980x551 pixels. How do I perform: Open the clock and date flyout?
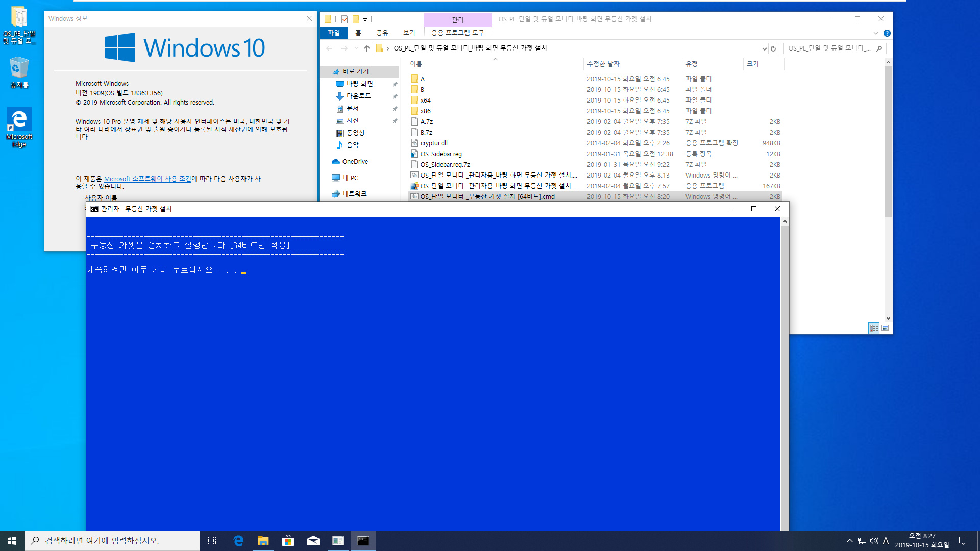point(922,541)
